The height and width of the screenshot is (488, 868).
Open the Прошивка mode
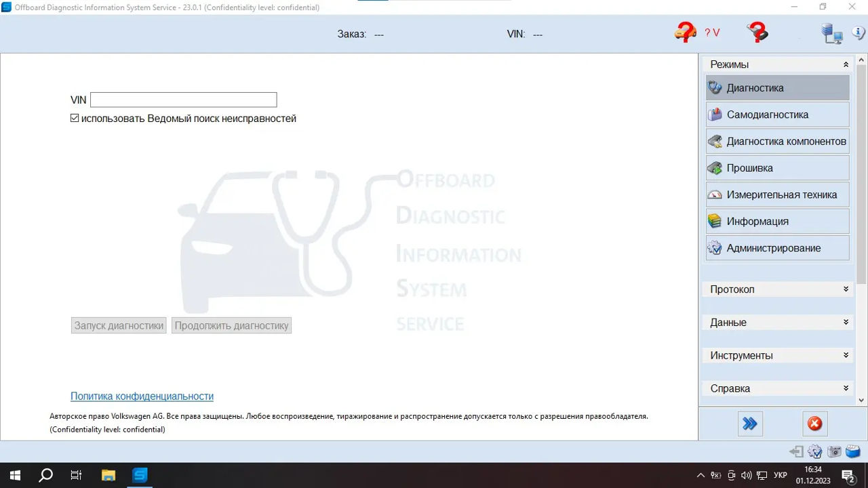click(777, 168)
